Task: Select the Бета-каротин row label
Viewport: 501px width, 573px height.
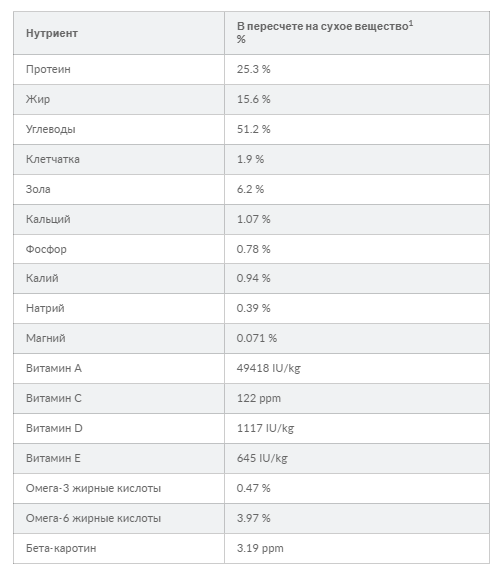Action: (x=61, y=548)
